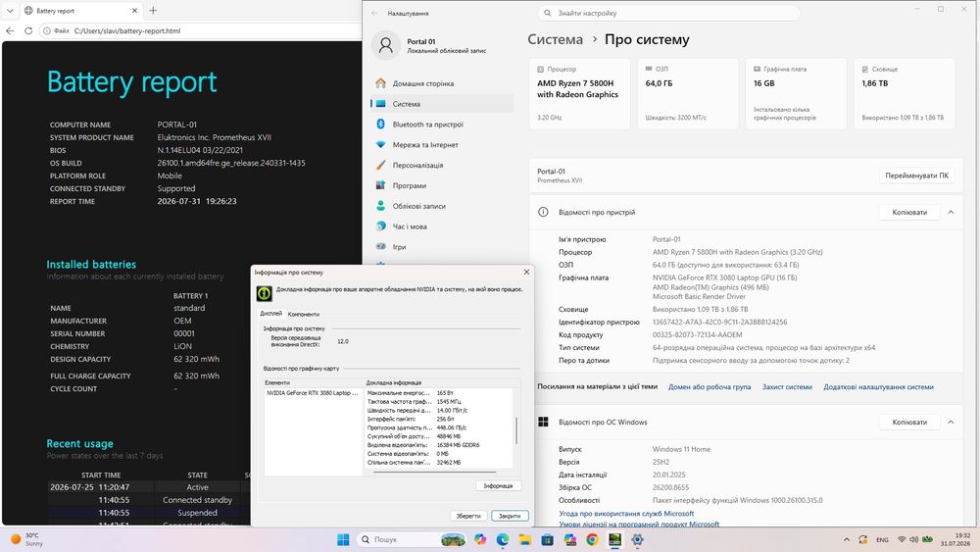Click the magnifier icon in Settings search
The image size is (980, 552).
click(x=548, y=13)
